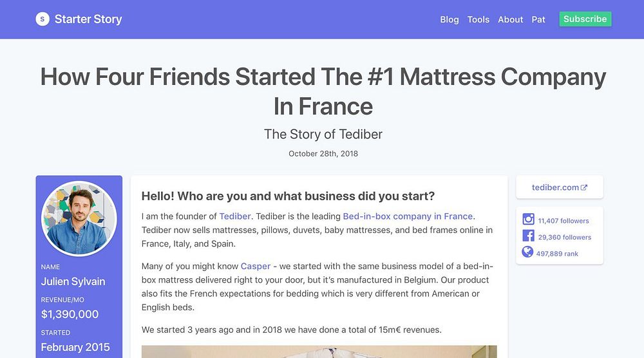
Task: Open the About page in navigation
Action: pyautogui.click(x=510, y=19)
